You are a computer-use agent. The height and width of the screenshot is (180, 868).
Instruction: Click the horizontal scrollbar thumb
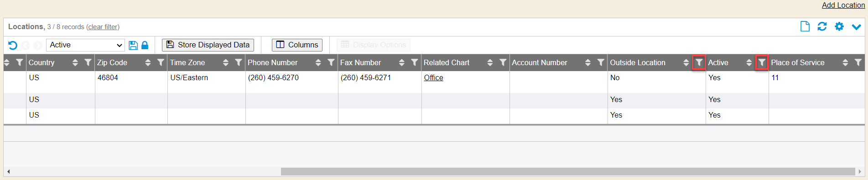tap(568, 171)
